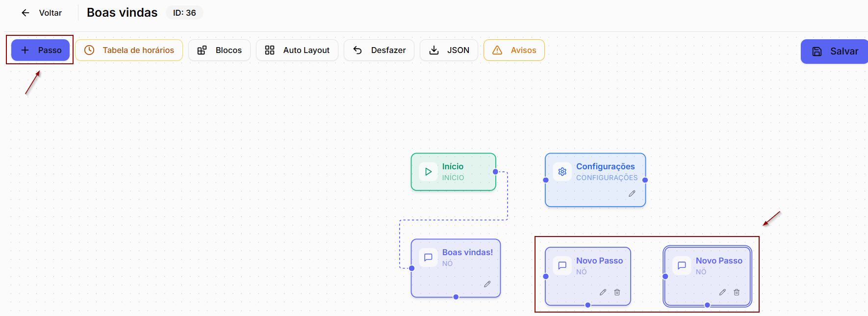Click the chat bubble icon in Boas vindas! node
The height and width of the screenshot is (316, 868).
[428, 258]
